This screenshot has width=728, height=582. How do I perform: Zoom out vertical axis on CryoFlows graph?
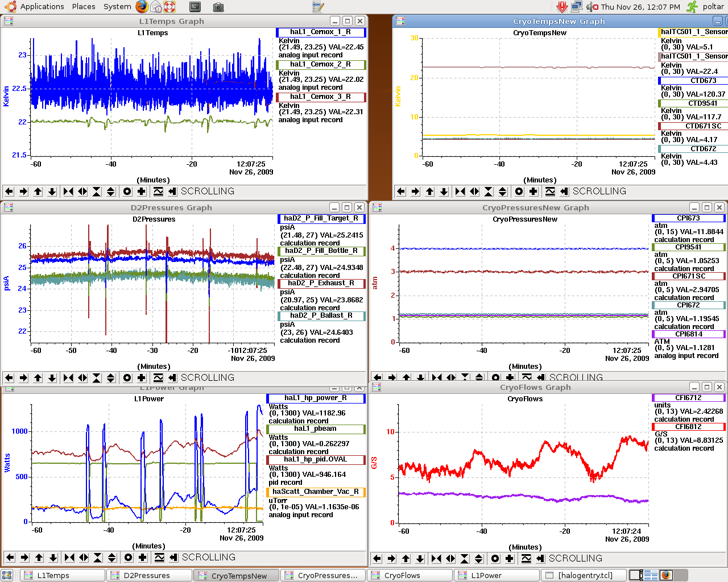point(479,559)
